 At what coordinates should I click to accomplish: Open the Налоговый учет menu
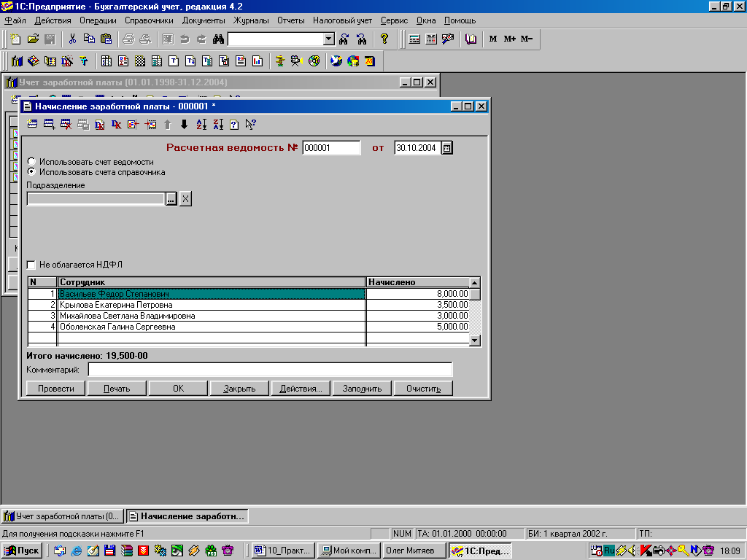pyautogui.click(x=342, y=20)
